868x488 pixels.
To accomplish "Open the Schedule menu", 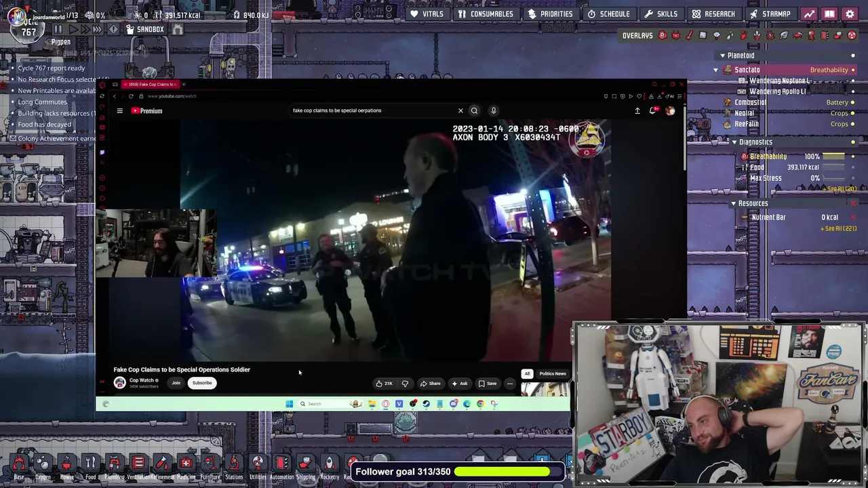I will pyautogui.click(x=609, y=14).
